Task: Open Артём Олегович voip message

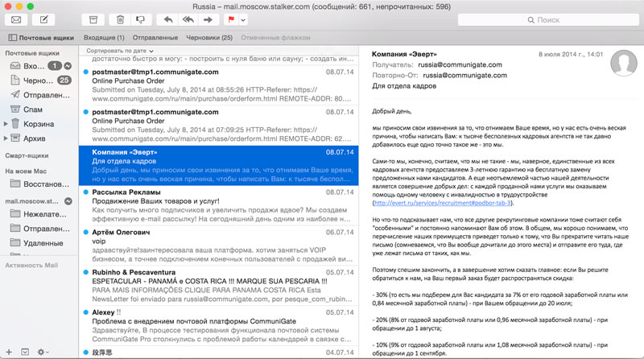Action: click(218, 246)
